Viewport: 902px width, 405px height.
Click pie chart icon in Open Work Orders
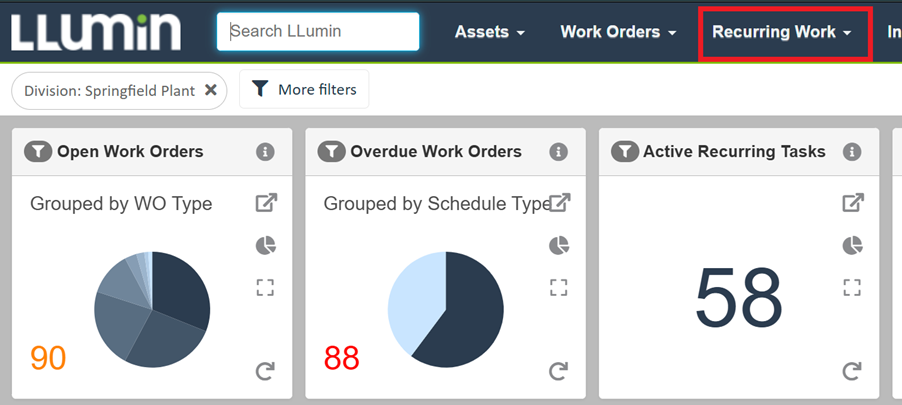tap(266, 246)
